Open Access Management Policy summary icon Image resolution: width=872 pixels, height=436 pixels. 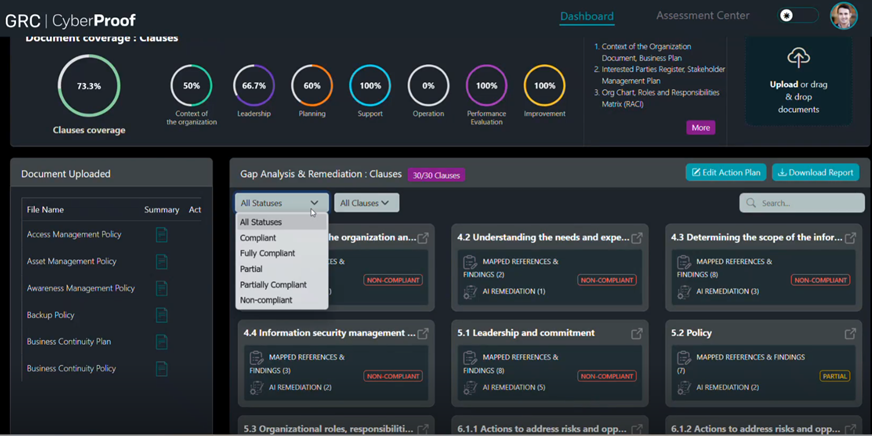point(161,235)
